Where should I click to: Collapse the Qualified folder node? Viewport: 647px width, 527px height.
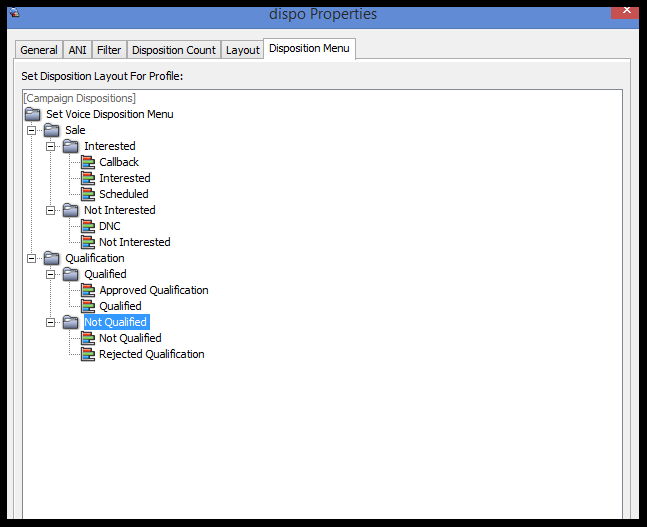[50, 274]
